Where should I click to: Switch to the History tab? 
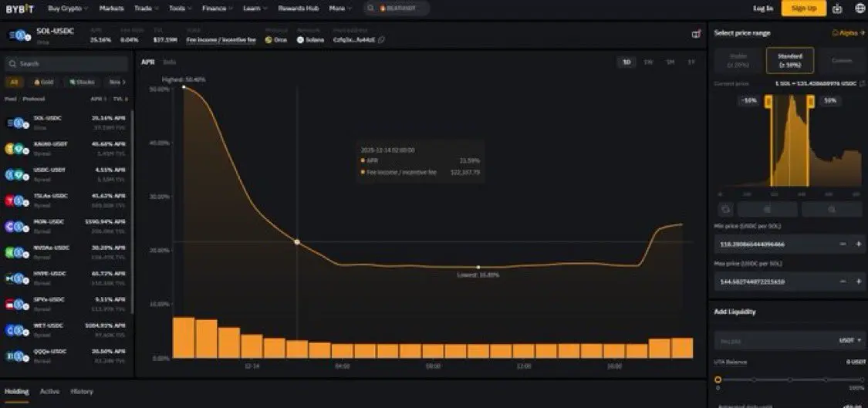(82, 391)
